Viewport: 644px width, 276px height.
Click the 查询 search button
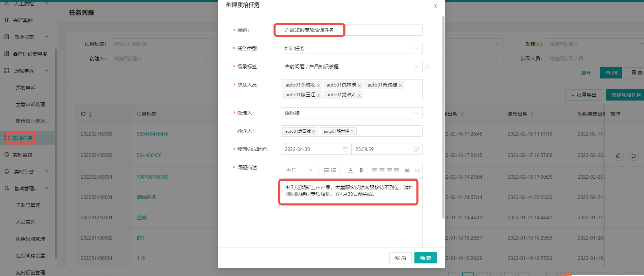pos(611,73)
